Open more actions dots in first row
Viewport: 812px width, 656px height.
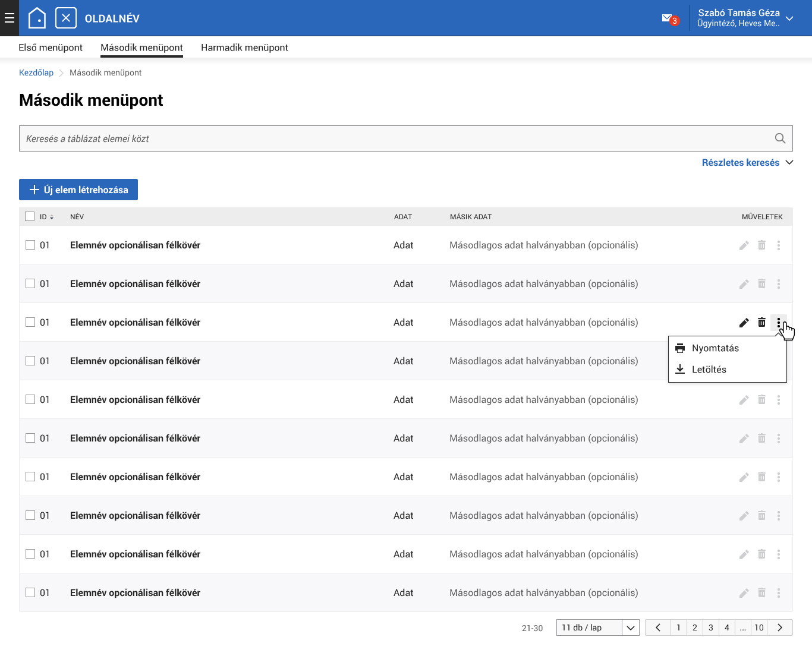point(779,245)
